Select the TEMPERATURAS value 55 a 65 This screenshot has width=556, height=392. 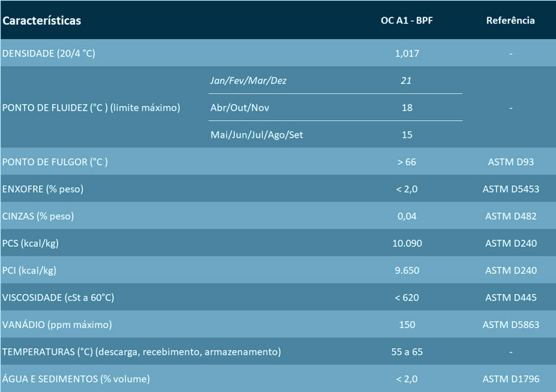pyautogui.click(x=407, y=352)
